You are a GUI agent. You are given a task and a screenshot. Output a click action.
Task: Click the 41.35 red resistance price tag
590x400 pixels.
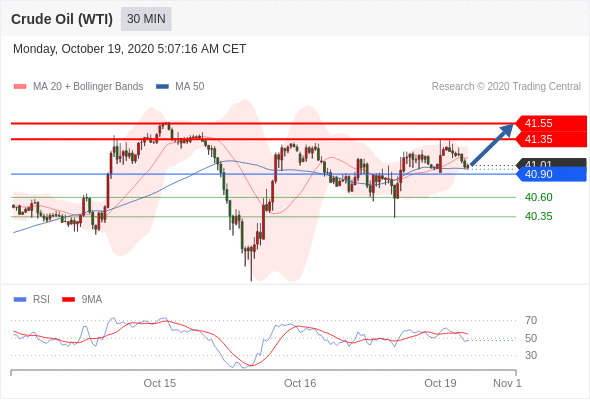point(551,139)
